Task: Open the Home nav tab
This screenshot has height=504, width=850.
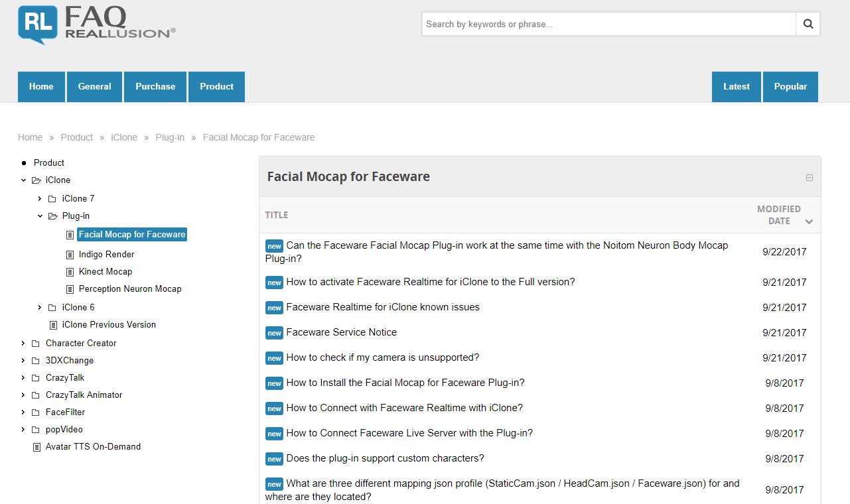Action: [x=41, y=87]
